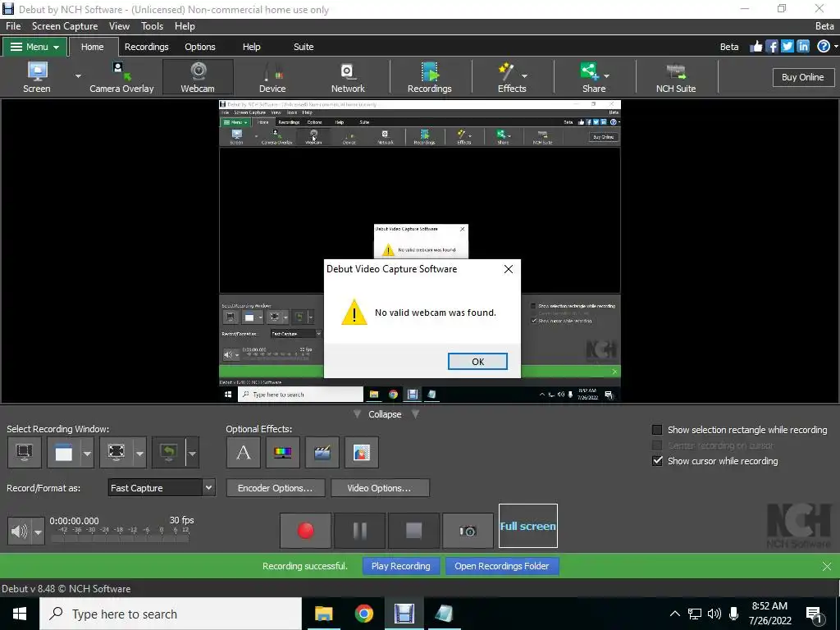Dismiss the webcam error with OK
The height and width of the screenshot is (630, 840).
point(477,362)
